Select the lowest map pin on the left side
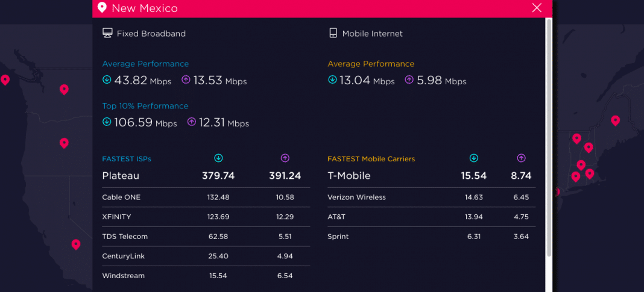The width and height of the screenshot is (644, 292). coord(76,244)
